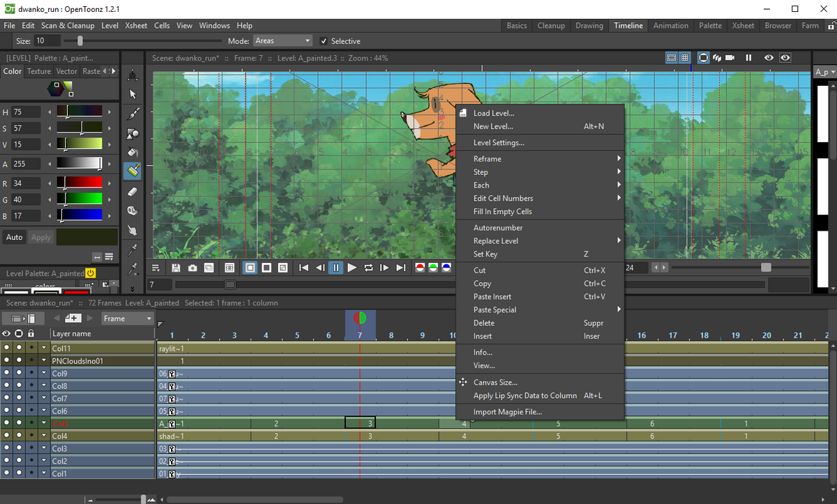The height and width of the screenshot is (504, 837).
Task: Select the Geometric shapes tool
Action: click(x=133, y=132)
